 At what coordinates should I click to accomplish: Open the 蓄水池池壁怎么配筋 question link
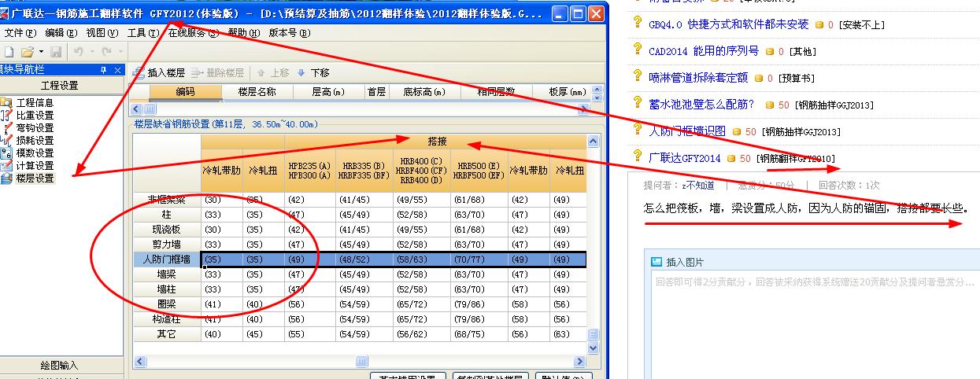click(x=701, y=104)
